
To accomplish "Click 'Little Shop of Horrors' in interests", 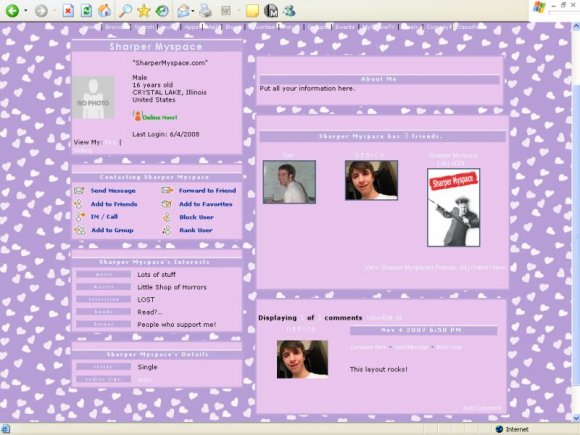I will click(172, 287).
